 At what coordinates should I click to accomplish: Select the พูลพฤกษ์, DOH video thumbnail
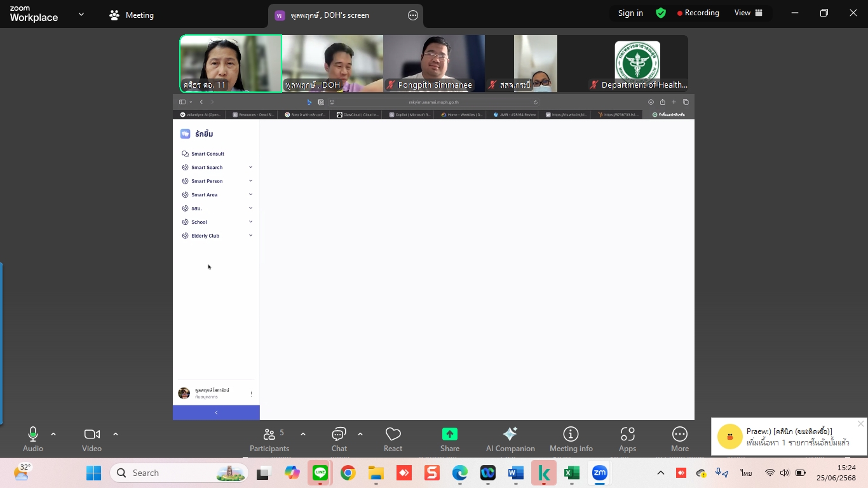[x=332, y=64]
